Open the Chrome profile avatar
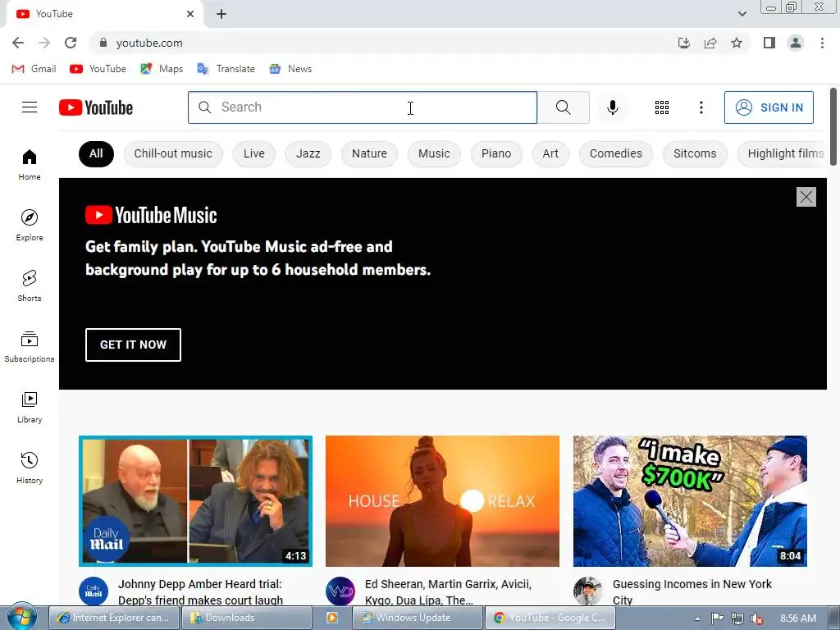This screenshot has height=630, width=840. pos(796,43)
